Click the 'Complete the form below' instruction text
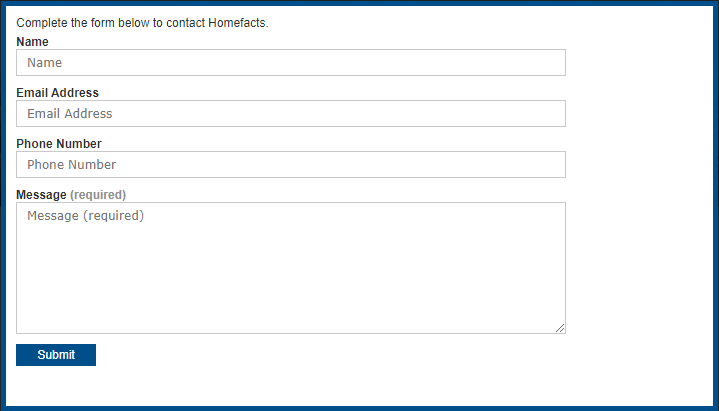The height and width of the screenshot is (411, 719). 142,22
